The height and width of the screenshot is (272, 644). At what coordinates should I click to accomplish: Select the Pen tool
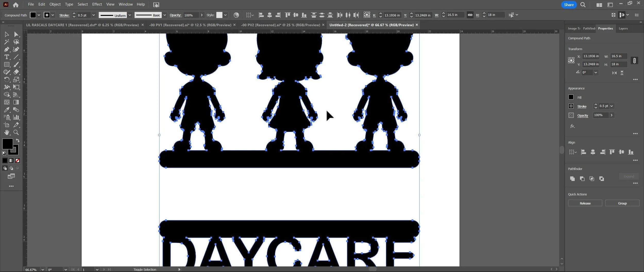7,49
